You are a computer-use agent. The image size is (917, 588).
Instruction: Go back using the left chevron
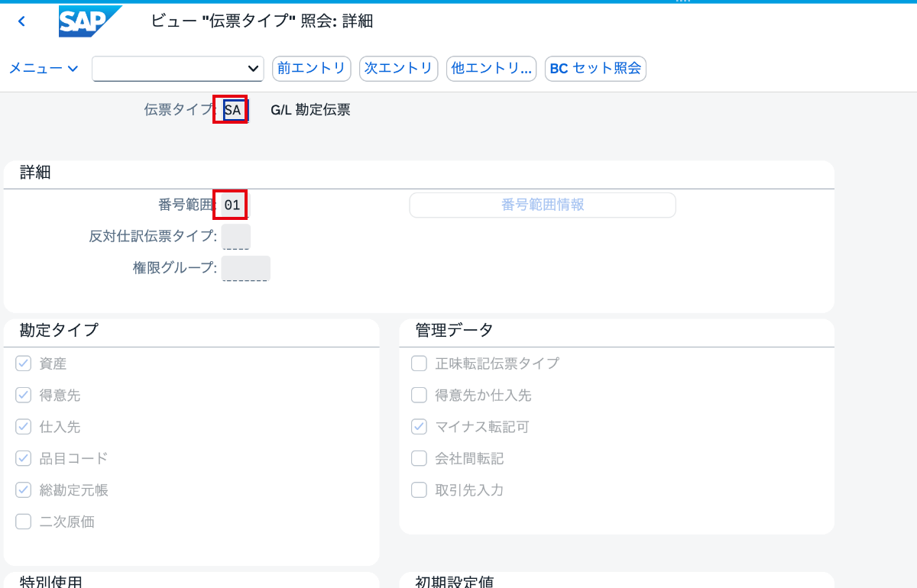pos(21,22)
